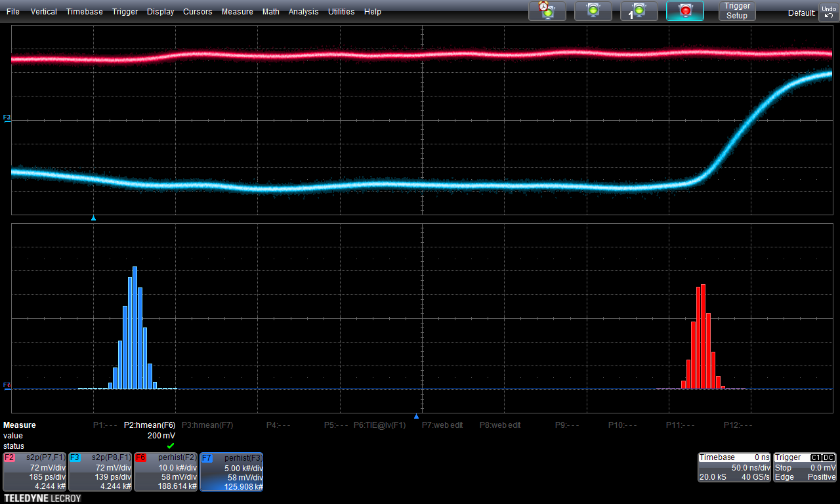Select the P9 measurement column

[567, 425]
